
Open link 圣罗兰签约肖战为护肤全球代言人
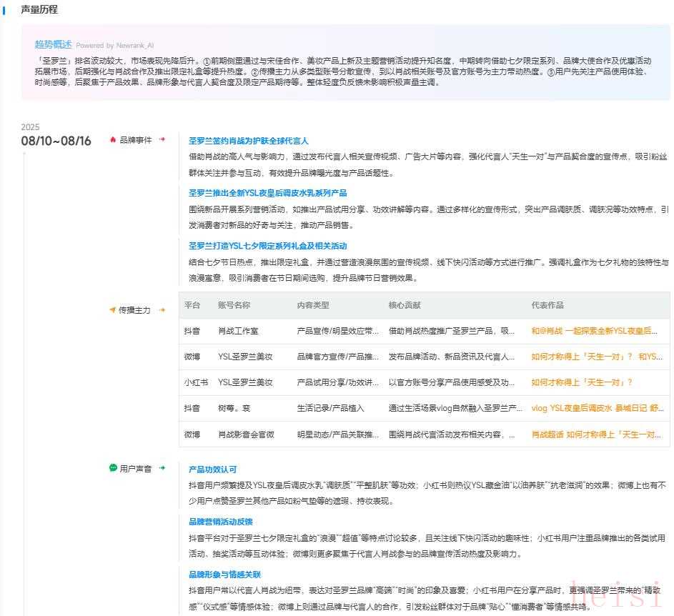click(x=249, y=141)
